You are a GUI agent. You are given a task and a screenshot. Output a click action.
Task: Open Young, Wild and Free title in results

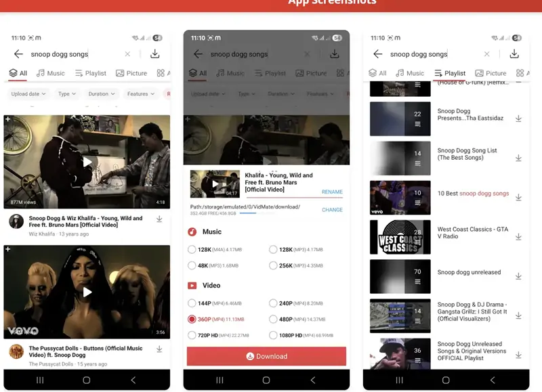pos(85,221)
